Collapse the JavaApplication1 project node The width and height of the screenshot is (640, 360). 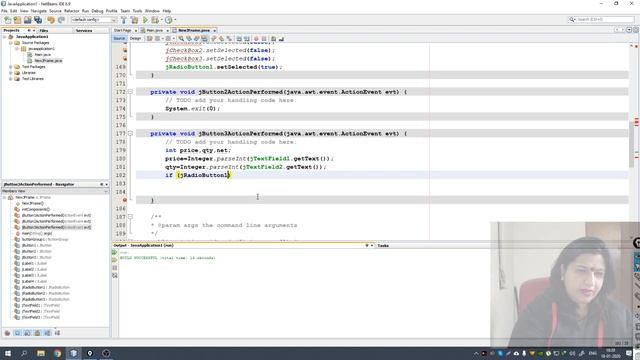[5, 37]
